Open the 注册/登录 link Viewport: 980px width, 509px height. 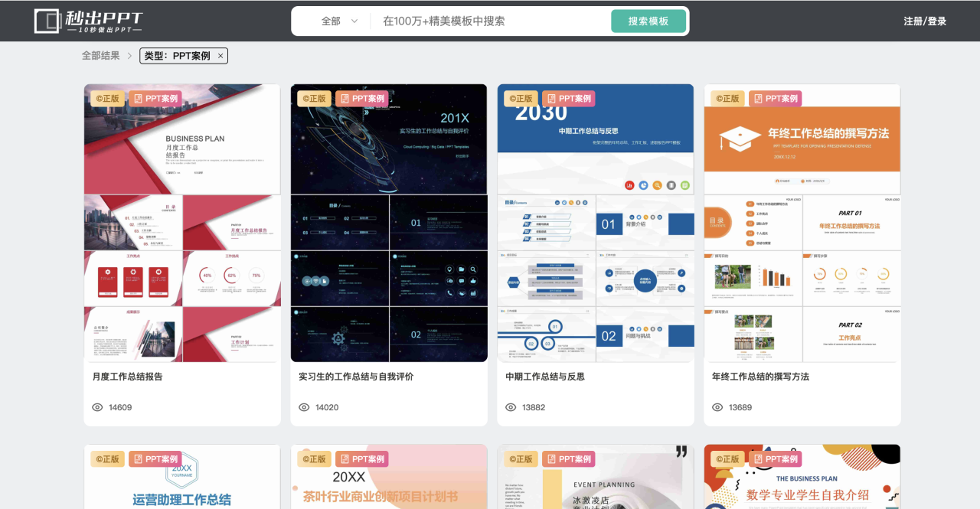[x=925, y=21]
